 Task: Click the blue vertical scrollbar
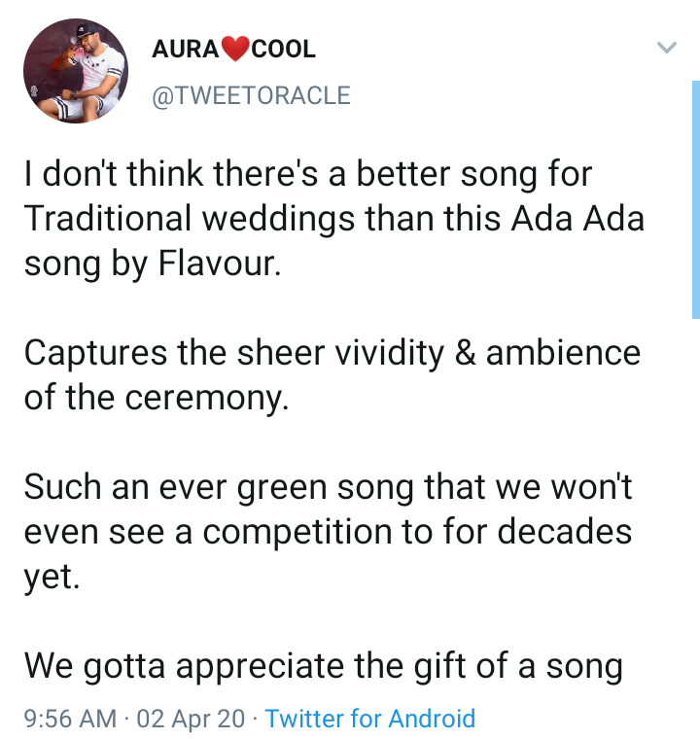point(696,200)
